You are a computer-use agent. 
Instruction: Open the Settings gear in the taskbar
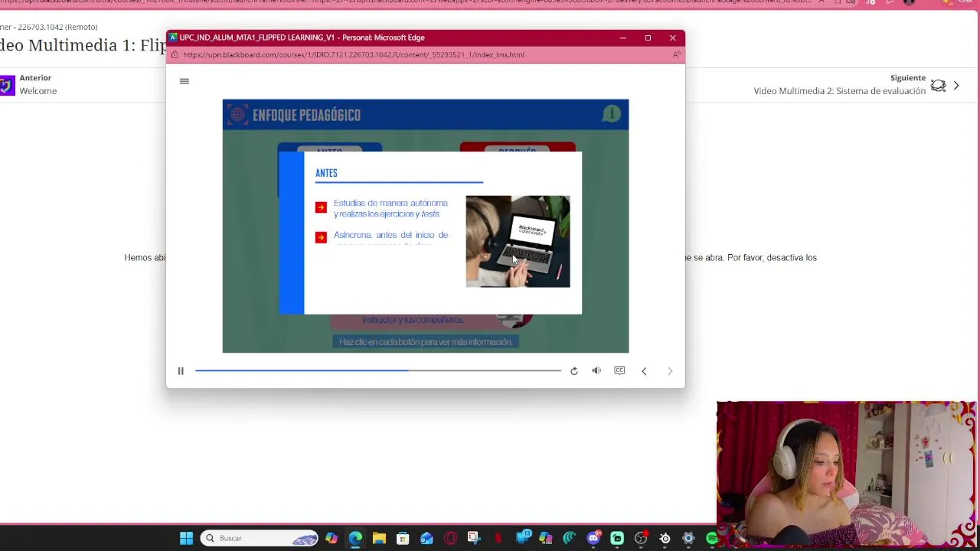pyautogui.click(x=688, y=538)
